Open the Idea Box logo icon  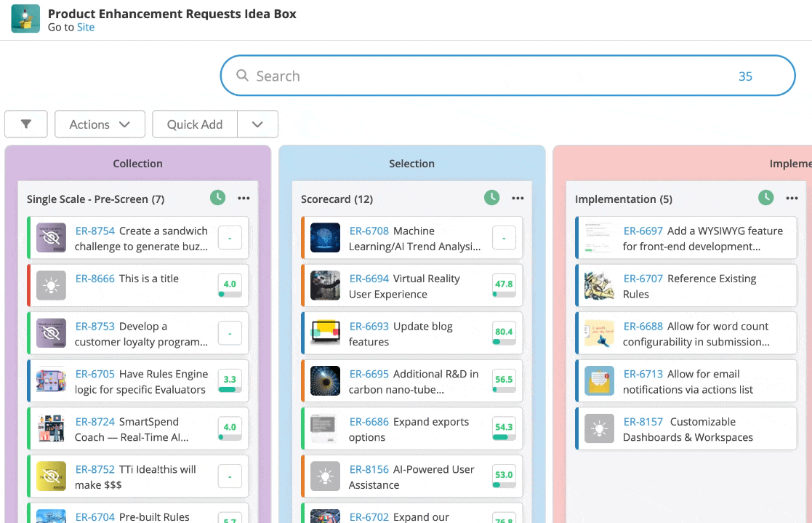[x=25, y=19]
